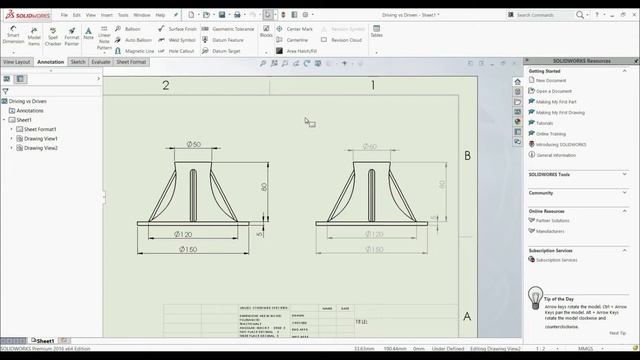Screen dimensions: 640x360
Task: Collapse the Getting Started section
Action: point(624,71)
